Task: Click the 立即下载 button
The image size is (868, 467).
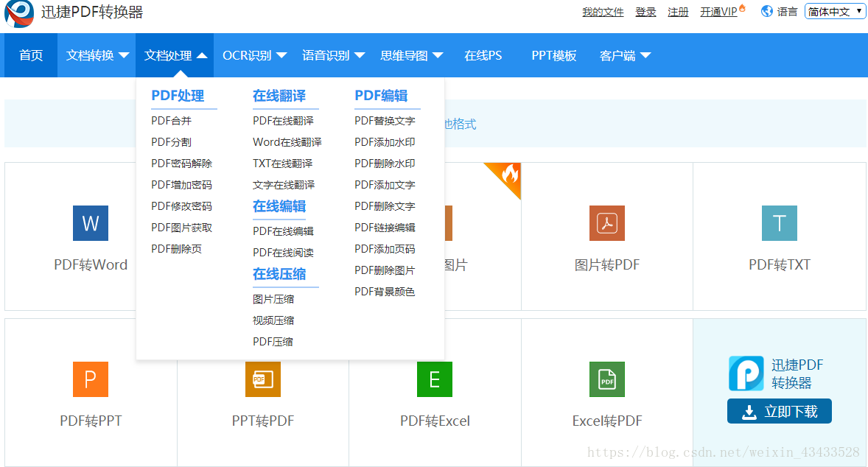Action: click(x=780, y=411)
